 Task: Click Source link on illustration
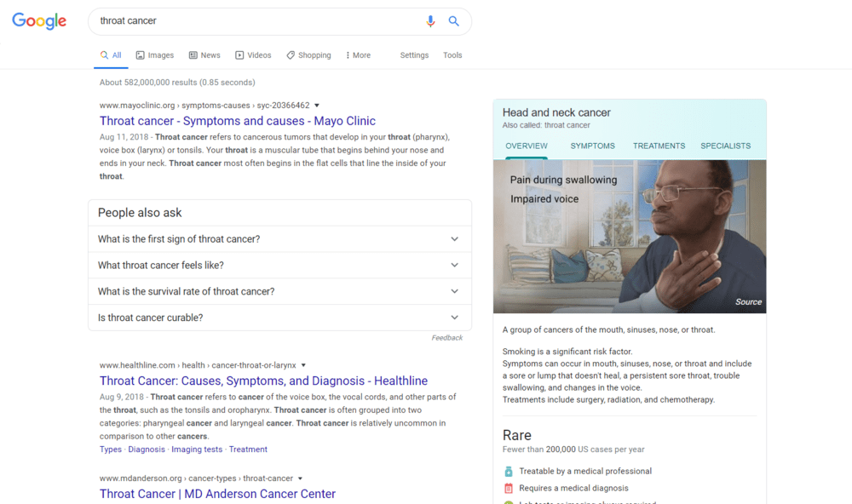(748, 302)
